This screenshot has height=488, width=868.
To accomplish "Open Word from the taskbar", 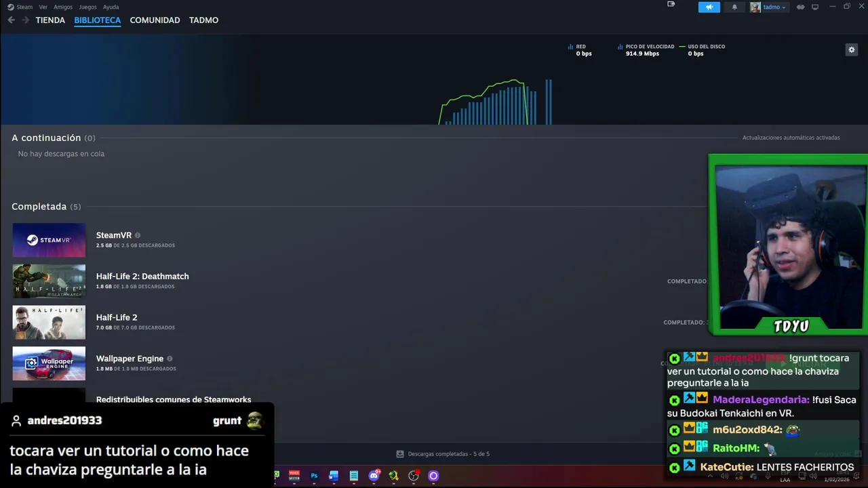I will [x=334, y=476].
